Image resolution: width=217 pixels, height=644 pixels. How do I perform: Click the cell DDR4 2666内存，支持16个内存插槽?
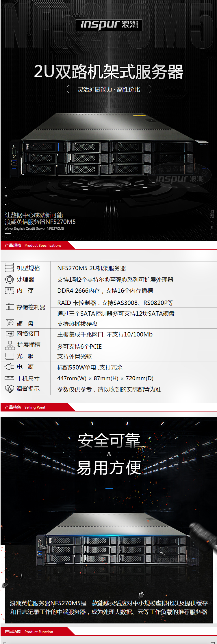(105, 291)
